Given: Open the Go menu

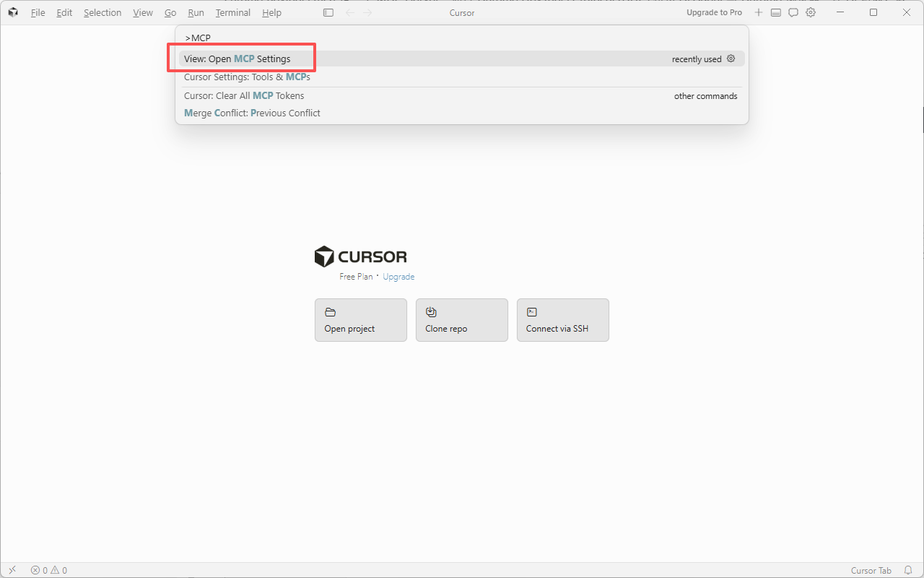Looking at the screenshot, I should click(x=170, y=12).
